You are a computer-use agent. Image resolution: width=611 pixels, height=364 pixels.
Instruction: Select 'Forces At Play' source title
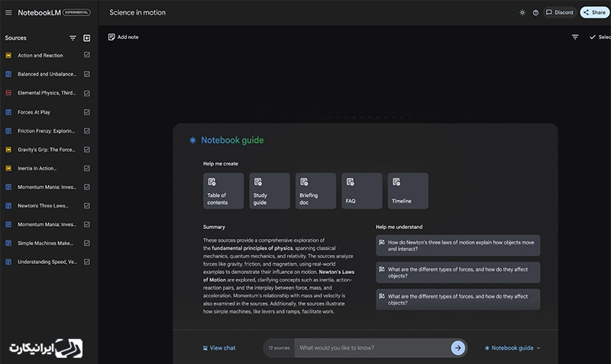point(34,112)
